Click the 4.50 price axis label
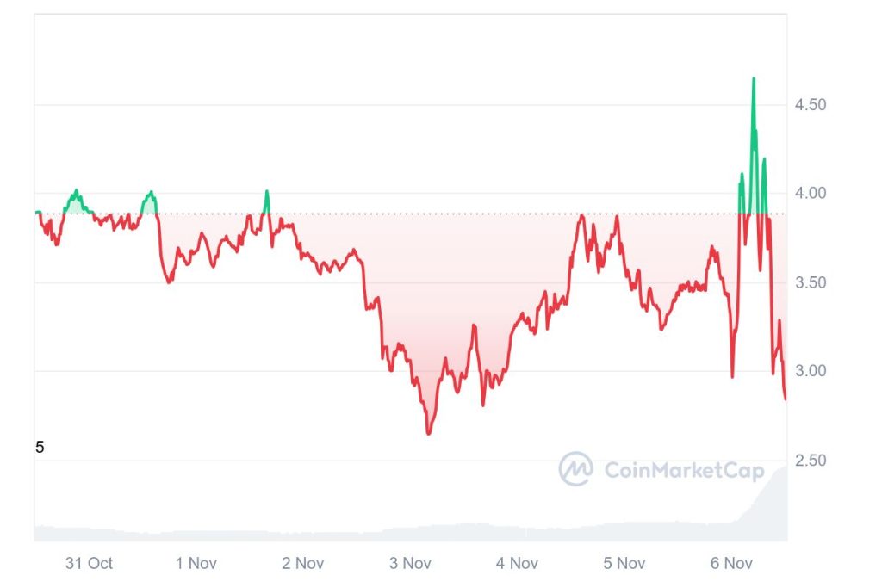The image size is (882, 588). pyautogui.click(x=810, y=105)
